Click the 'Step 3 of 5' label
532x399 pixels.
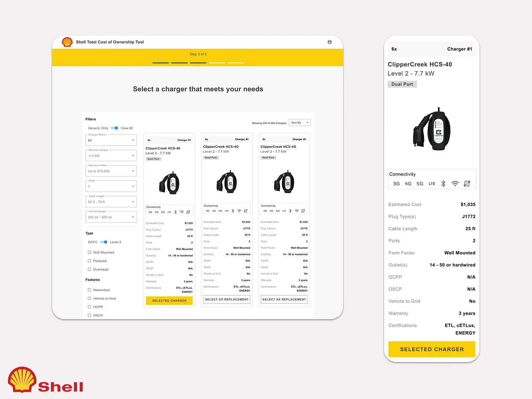198,54
